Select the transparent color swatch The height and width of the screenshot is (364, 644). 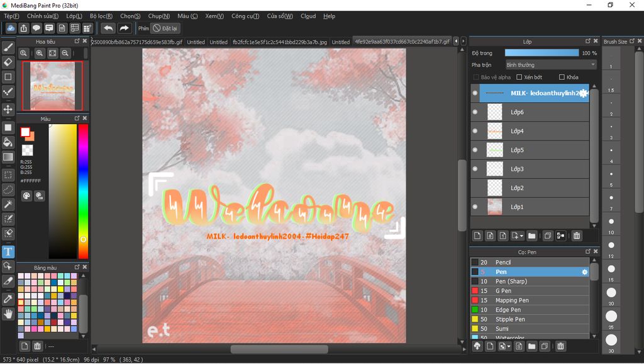[x=27, y=150]
